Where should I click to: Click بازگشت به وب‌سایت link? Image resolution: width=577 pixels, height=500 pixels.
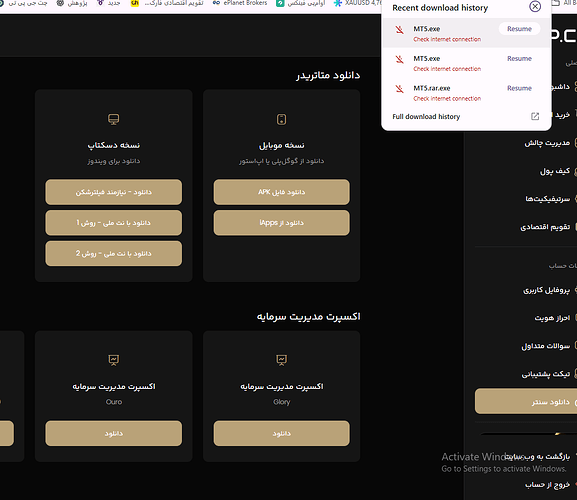[537, 457]
